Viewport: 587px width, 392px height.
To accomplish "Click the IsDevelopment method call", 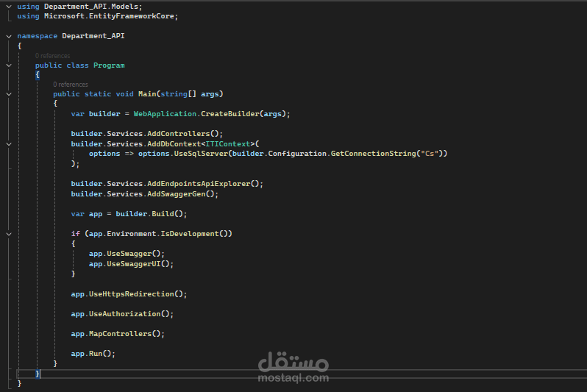I will [x=190, y=233].
